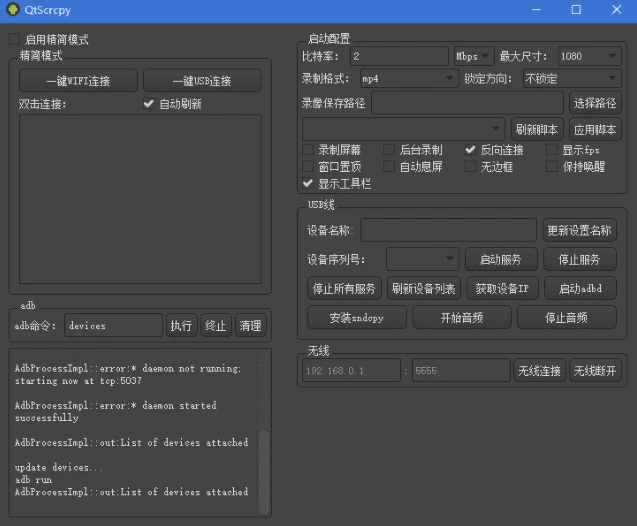Image resolution: width=637 pixels, height=526 pixels.
Task: Expand the 锁定方向 dropdown
Action: coord(570,78)
